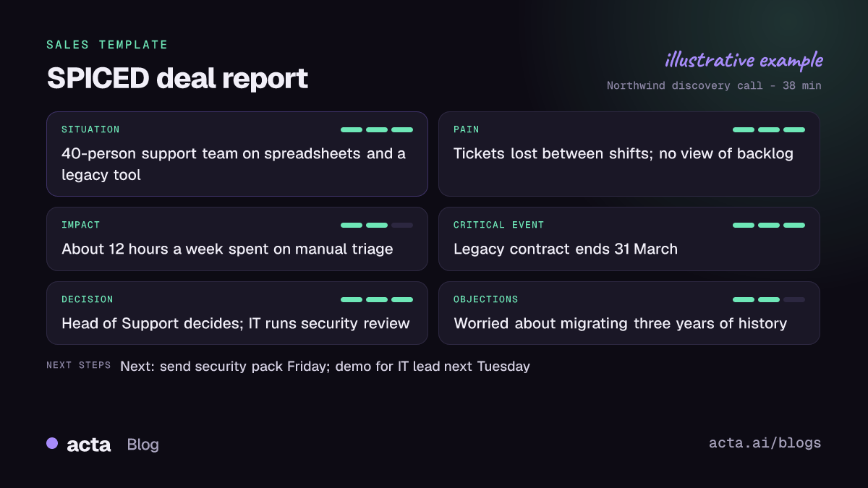Open the acta.ai/blogs link
Viewport: 868px width, 488px height.
(765, 443)
